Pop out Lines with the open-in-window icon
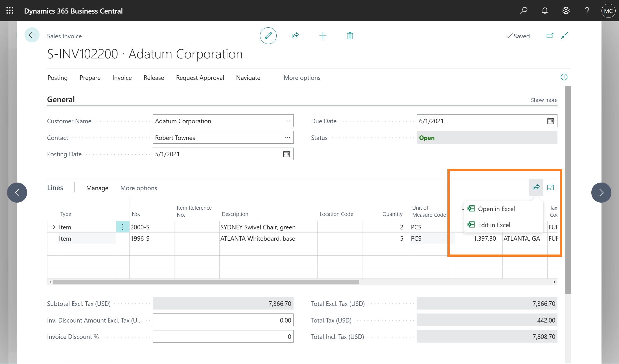 (550, 187)
